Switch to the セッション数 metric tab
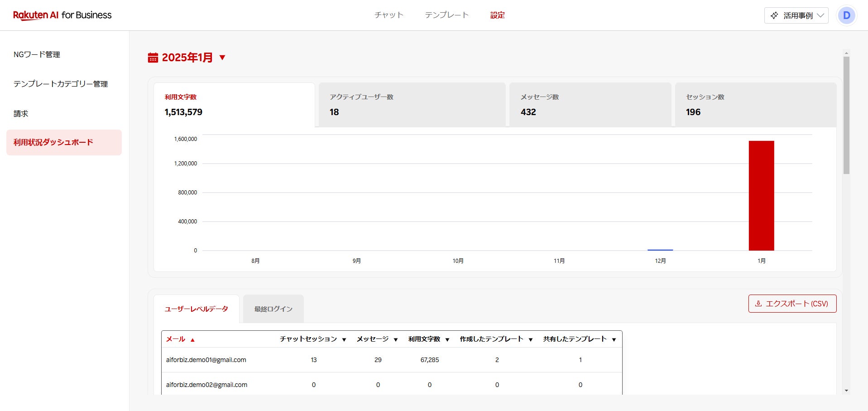 (756, 105)
